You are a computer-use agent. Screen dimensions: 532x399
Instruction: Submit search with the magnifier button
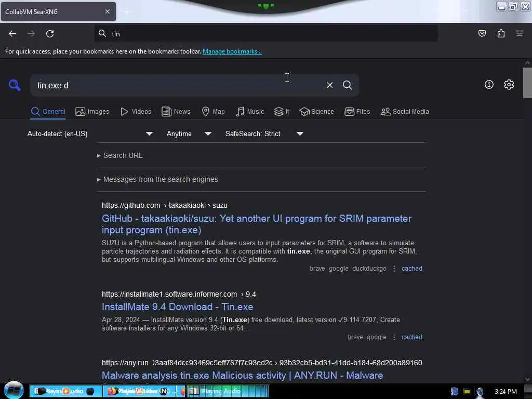347,85
